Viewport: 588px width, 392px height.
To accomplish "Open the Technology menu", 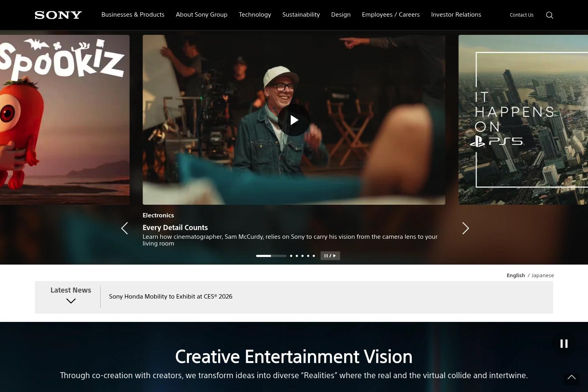I will [x=255, y=15].
